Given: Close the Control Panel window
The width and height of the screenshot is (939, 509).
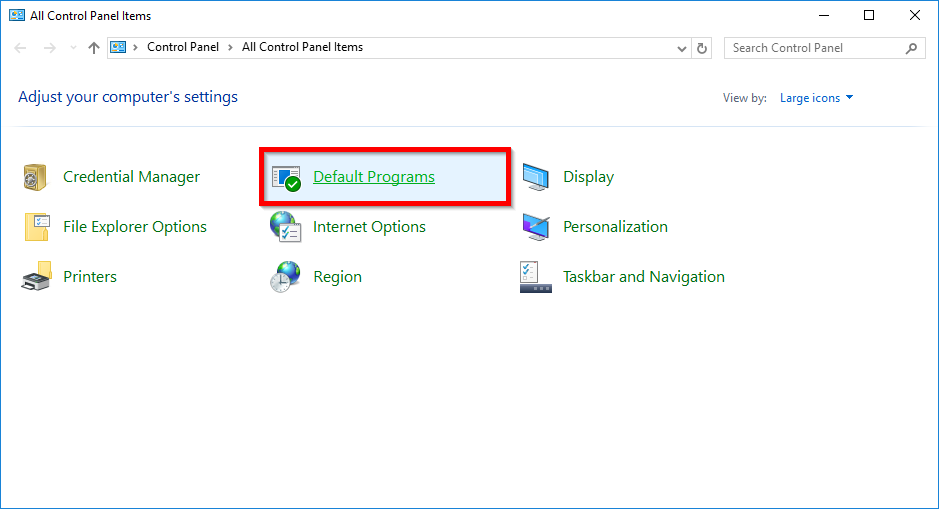Looking at the screenshot, I should [914, 16].
